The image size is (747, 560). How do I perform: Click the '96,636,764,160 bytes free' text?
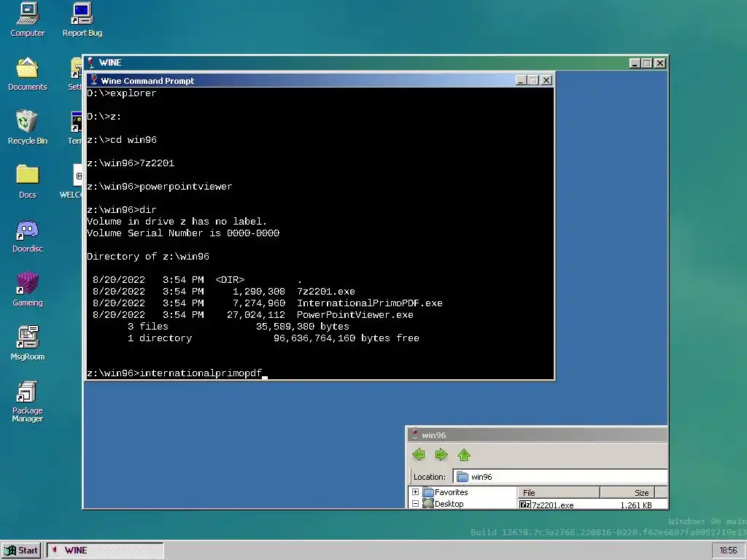[x=347, y=338]
